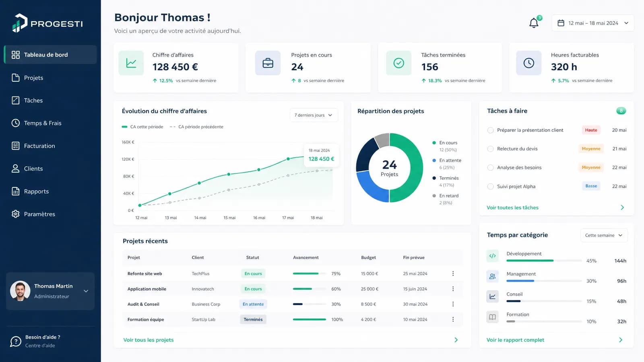Click the Facturation icon in the sidebar
This screenshot has width=644, height=362.
tap(16, 146)
